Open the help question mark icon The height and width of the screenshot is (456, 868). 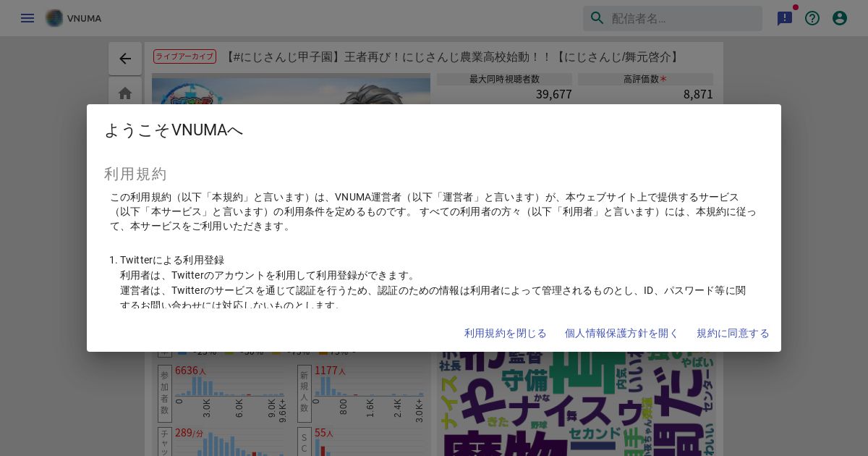point(812,18)
